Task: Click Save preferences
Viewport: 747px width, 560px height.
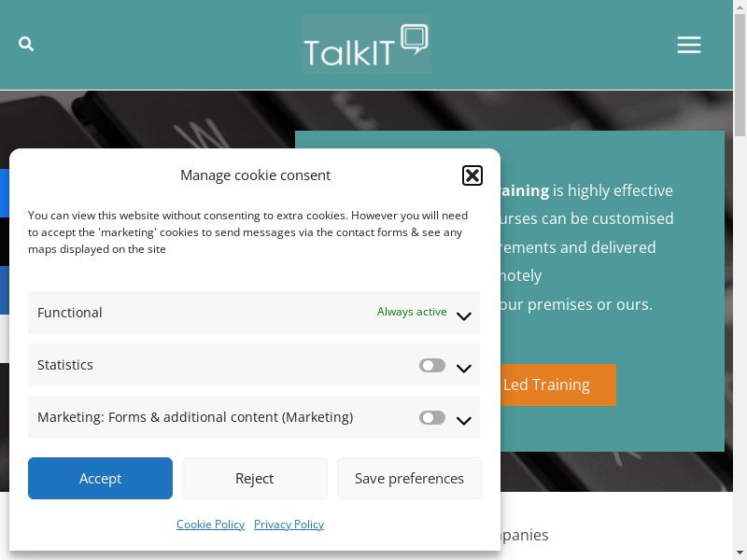Action: coord(409,479)
